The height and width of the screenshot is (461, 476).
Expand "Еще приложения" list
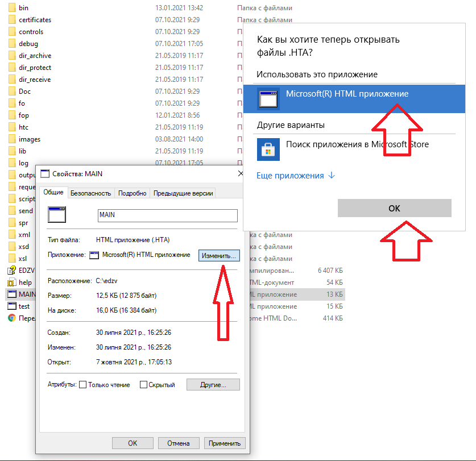pyautogui.click(x=296, y=176)
